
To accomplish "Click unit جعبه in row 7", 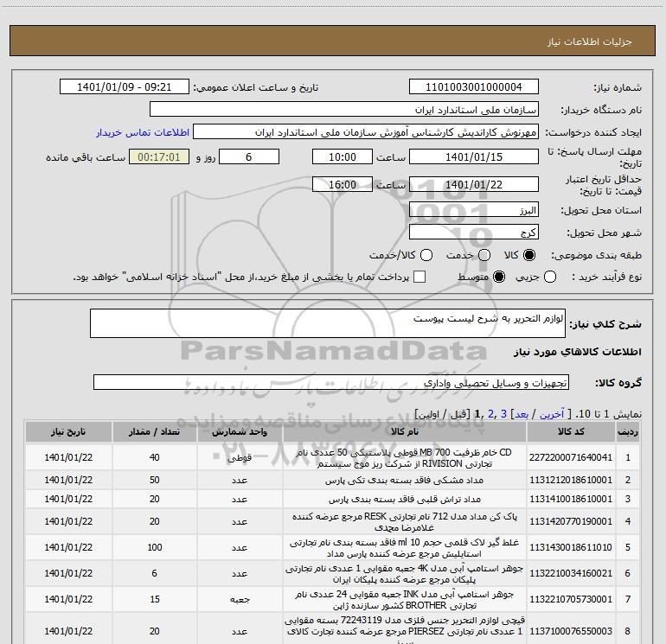I will pos(240,600).
